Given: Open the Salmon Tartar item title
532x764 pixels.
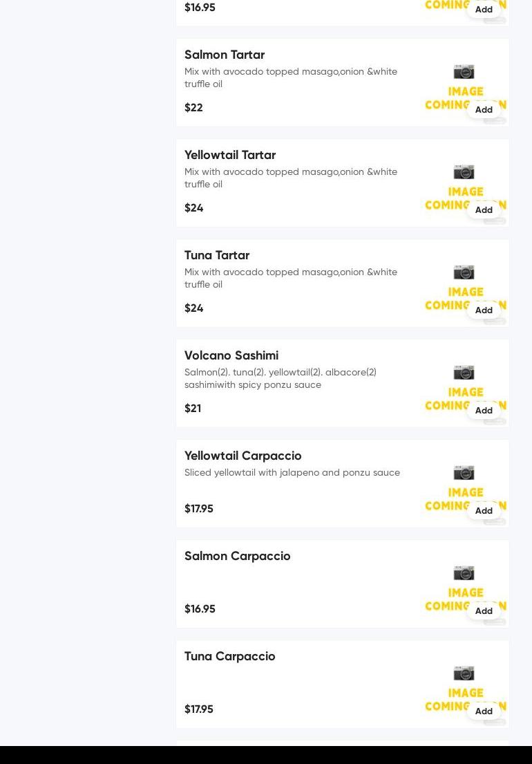Looking at the screenshot, I should coord(225,55).
